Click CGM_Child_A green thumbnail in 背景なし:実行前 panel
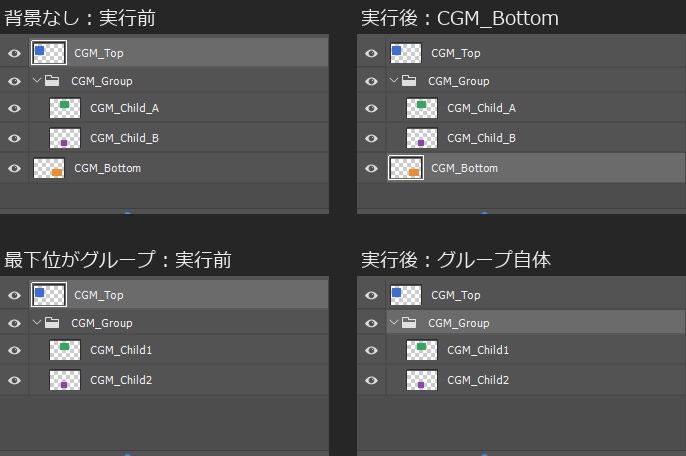This screenshot has height=456, width=686. click(x=65, y=108)
